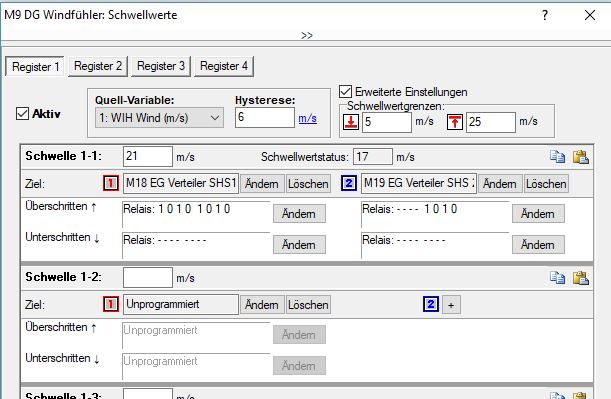Click Schwelle 1-1 value field showing 21
The width and height of the screenshot is (611, 399).
click(148, 157)
